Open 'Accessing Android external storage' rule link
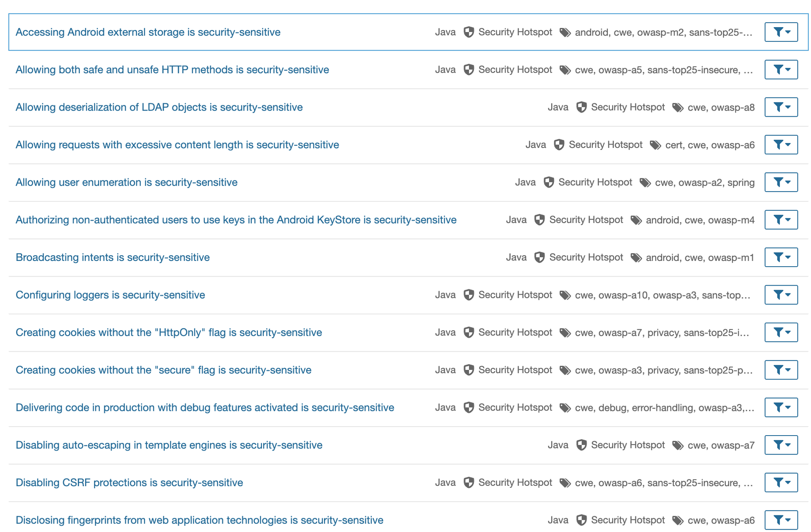 [148, 32]
